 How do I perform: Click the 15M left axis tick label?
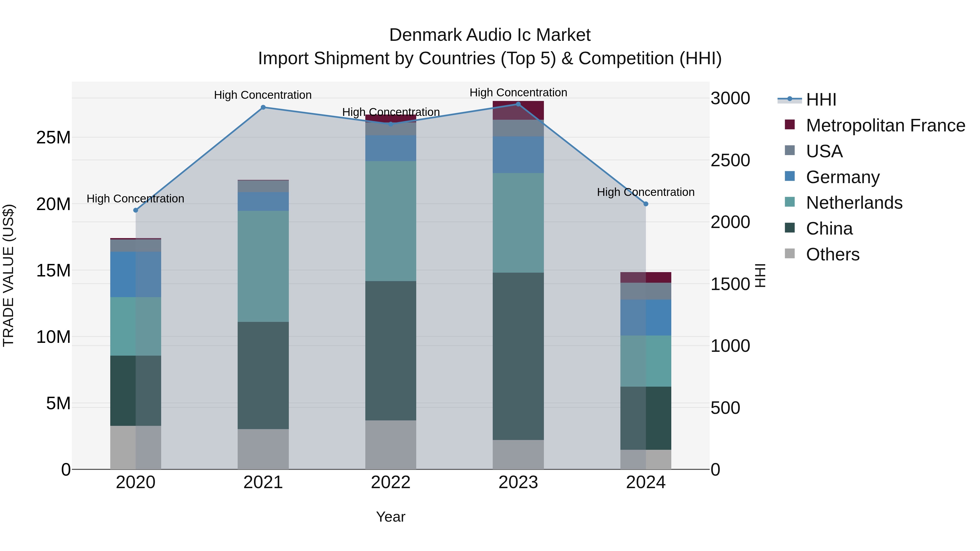point(53,270)
